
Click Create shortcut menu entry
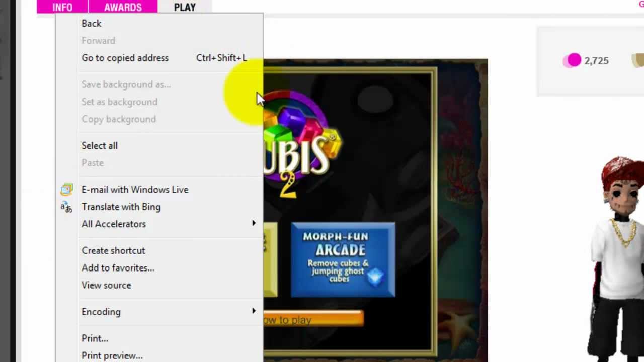tap(159, 251)
